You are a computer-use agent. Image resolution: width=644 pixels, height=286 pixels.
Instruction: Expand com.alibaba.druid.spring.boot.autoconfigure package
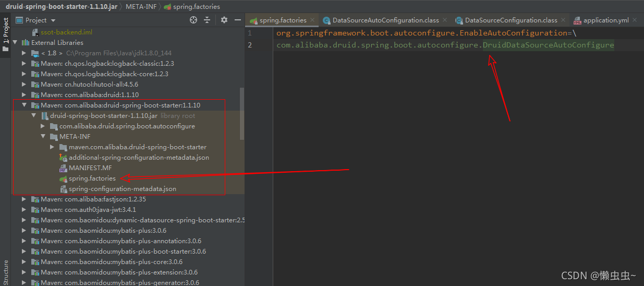pos(43,126)
